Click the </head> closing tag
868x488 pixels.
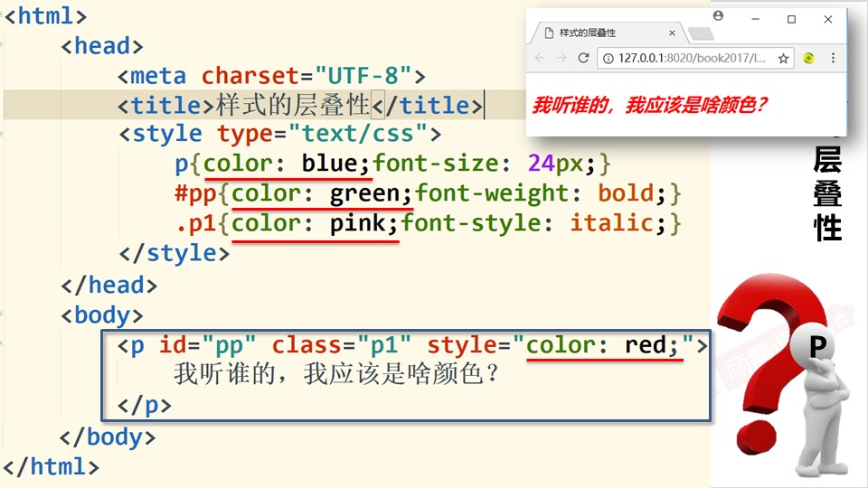pyautogui.click(x=109, y=285)
